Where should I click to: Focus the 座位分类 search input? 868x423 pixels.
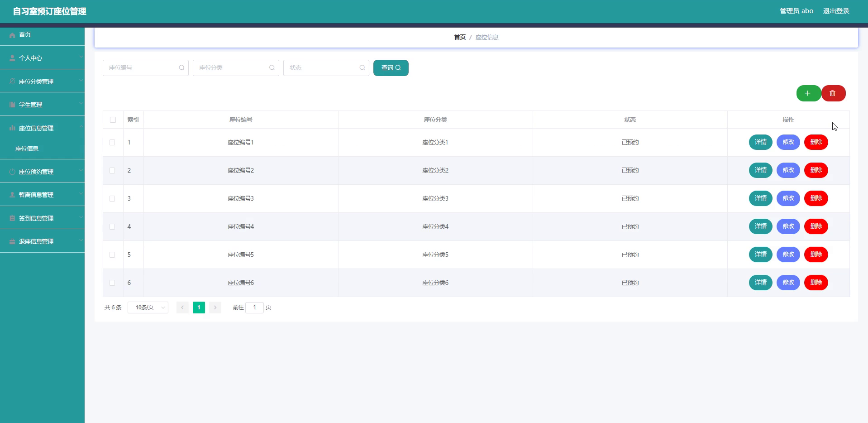point(236,68)
